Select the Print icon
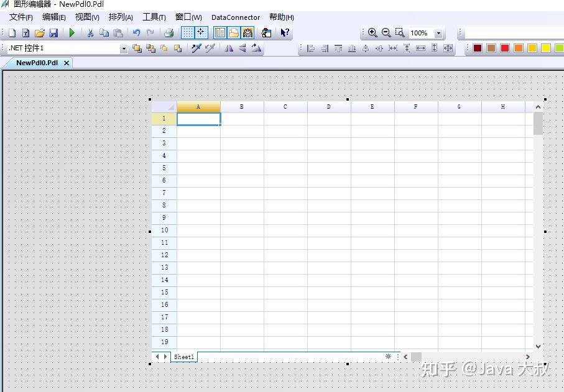This screenshot has height=392, width=564. click(x=169, y=32)
